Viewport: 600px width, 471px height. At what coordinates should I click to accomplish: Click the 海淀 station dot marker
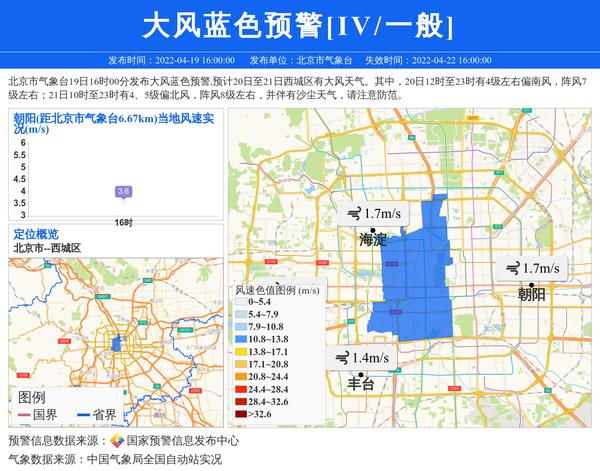coord(373,230)
